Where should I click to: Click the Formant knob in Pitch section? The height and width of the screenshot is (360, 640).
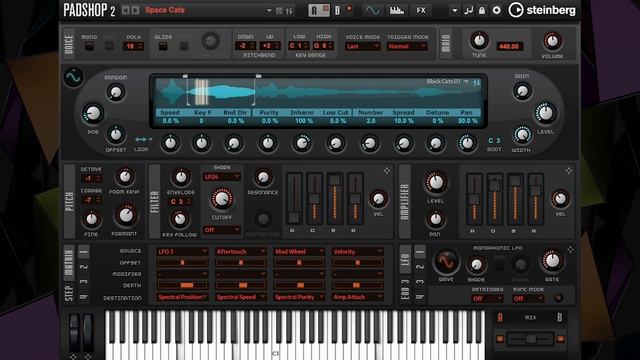point(126,216)
